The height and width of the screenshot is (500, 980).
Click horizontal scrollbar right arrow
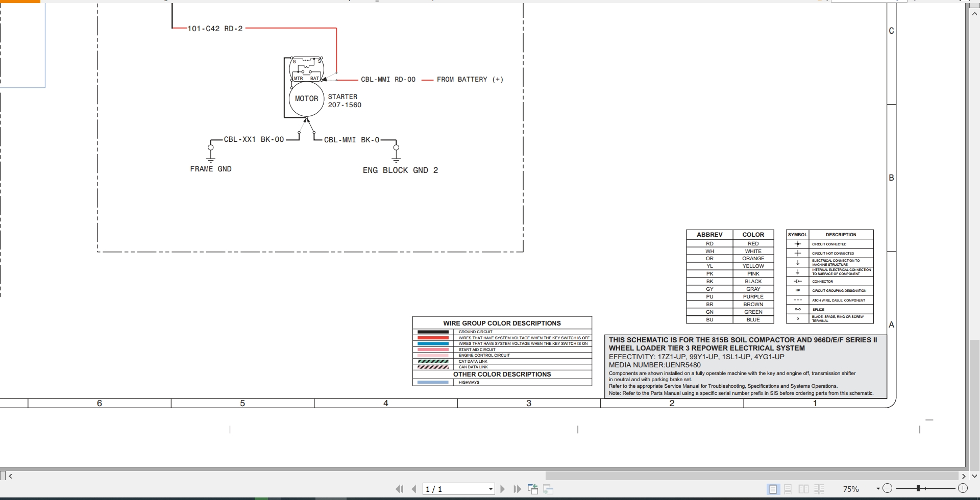click(x=963, y=476)
